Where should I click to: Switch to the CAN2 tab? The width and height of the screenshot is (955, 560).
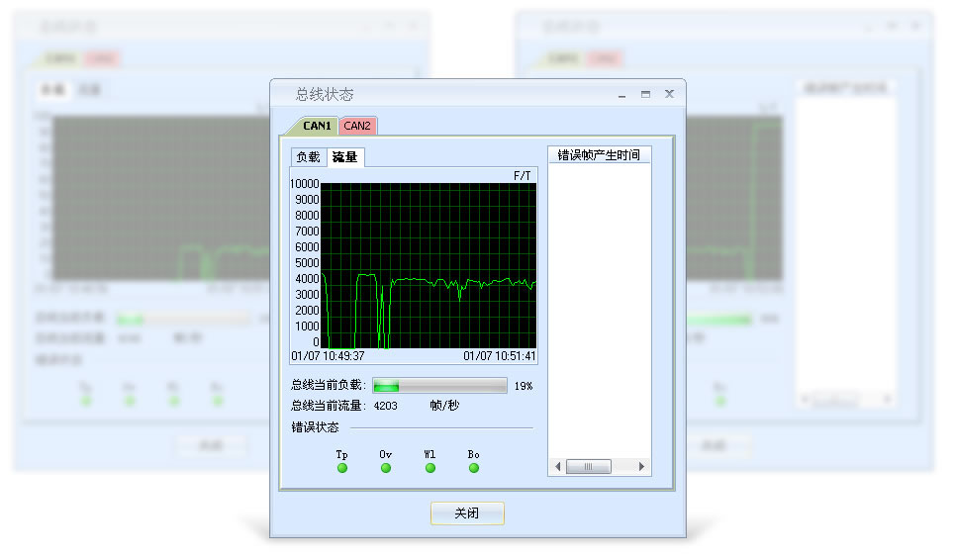pyautogui.click(x=357, y=126)
